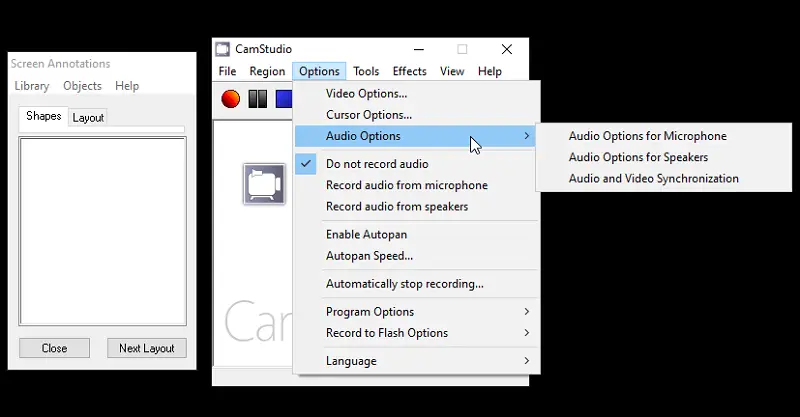Open Video Options dialog

[416, 93]
